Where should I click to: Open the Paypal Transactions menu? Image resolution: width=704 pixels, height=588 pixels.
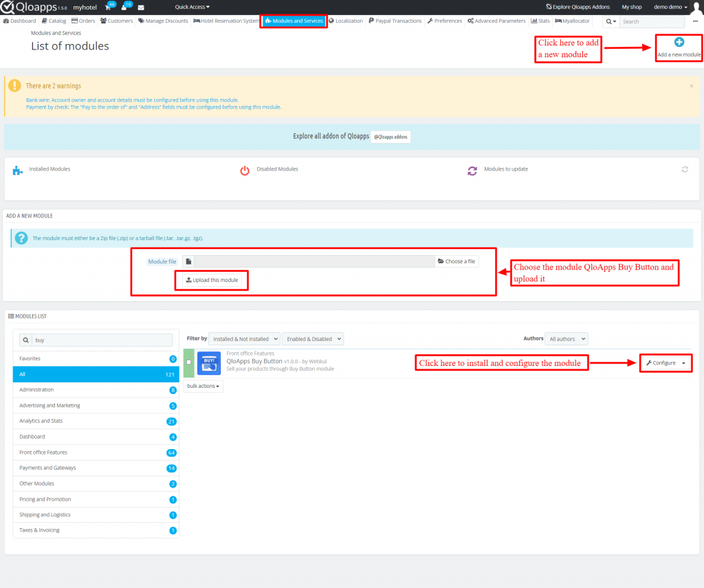pyautogui.click(x=395, y=21)
